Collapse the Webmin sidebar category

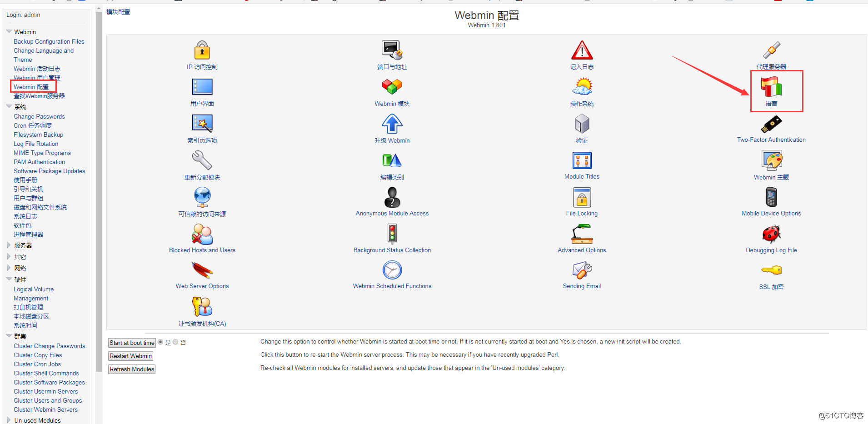(9, 32)
